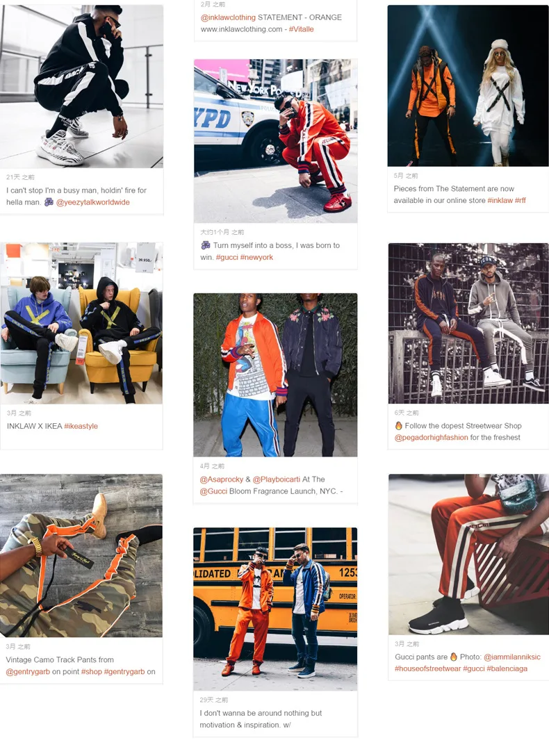Visit the @pegadorhighfashion mention
This screenshot has height=756, width=549.
(432, 438)
